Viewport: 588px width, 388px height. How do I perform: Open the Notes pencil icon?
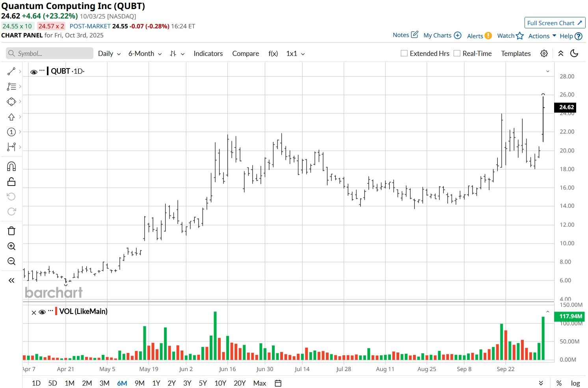coord(415,35)
